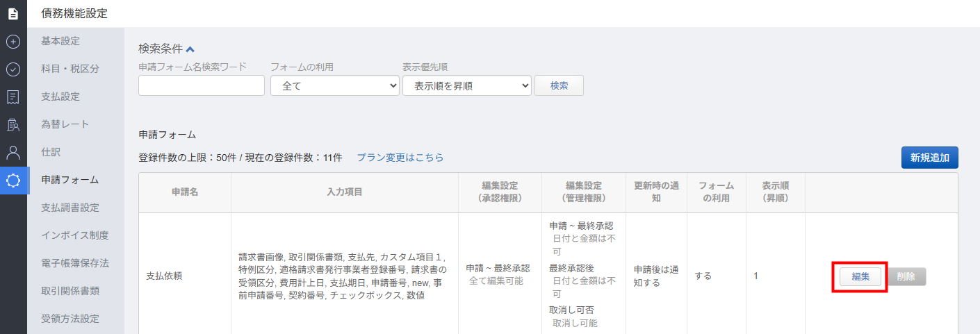Click the 新規追加 button

click(x=929, y=158)
